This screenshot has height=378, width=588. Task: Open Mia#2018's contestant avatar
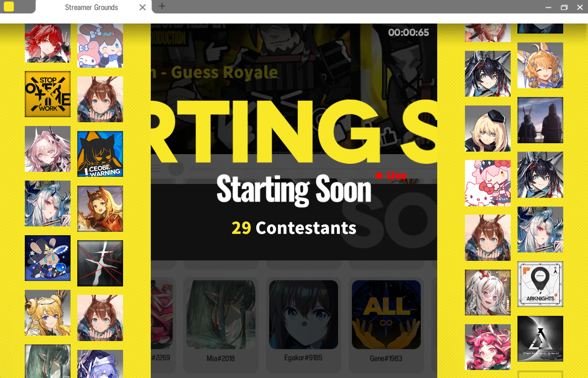221,315
